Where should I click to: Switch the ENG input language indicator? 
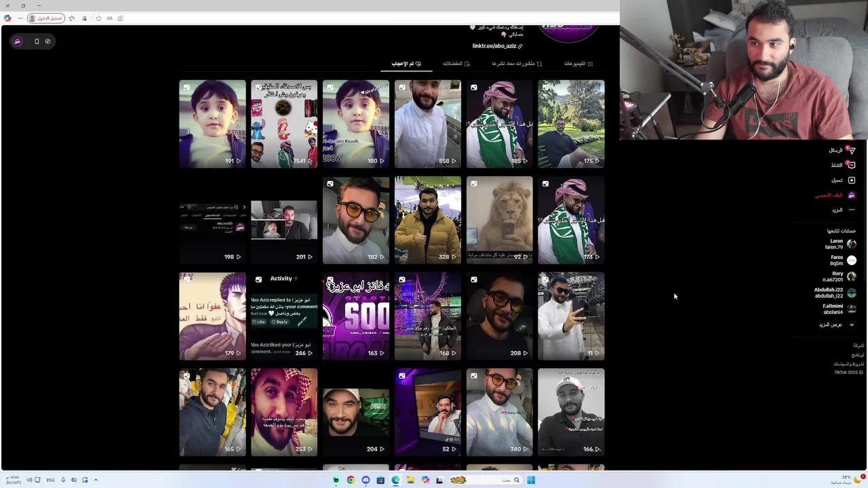point(50,480)
